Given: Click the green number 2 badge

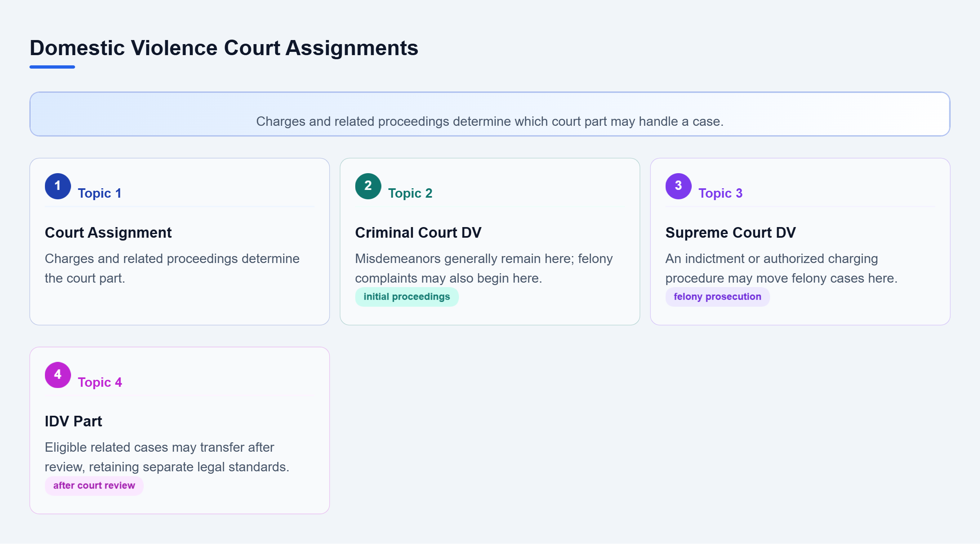Looking at the screenshot, I should 368,186.
